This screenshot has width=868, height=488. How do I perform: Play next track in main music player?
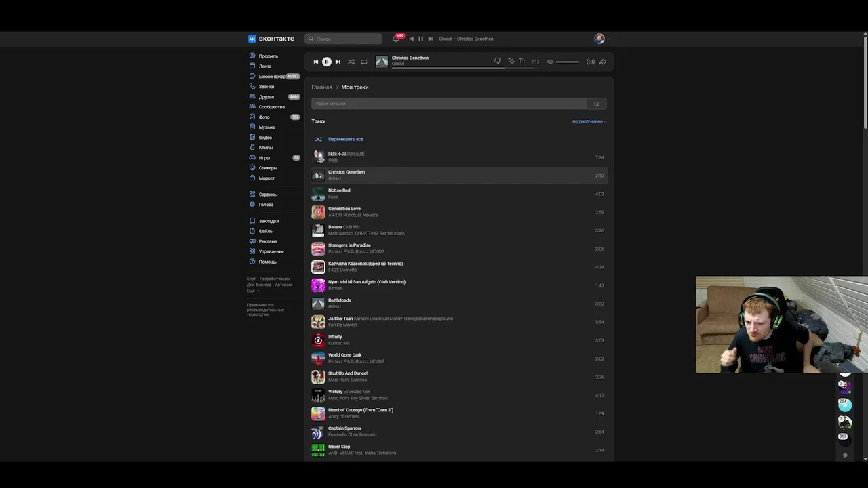click(338, 62)
